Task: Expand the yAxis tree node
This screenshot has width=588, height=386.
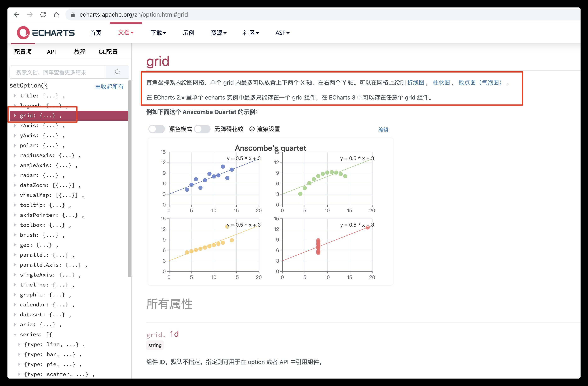Action: click(x=15, y=135)
